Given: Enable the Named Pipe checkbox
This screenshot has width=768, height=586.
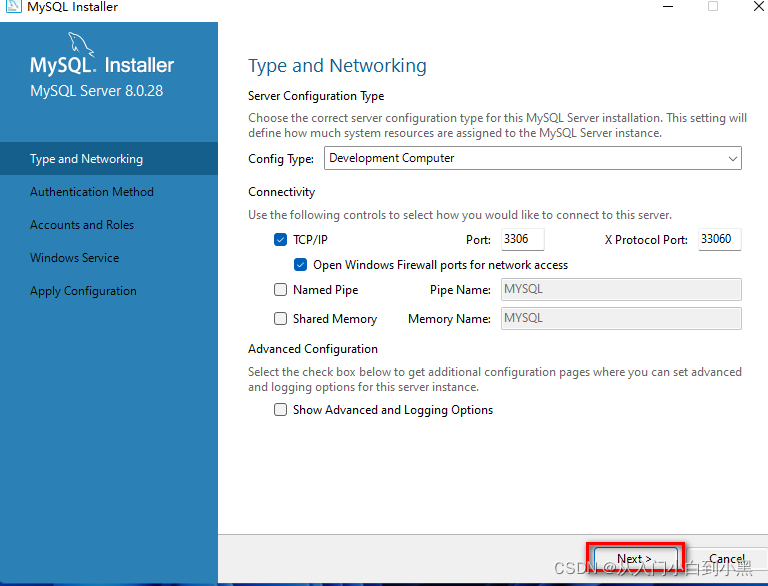Looking at the screenshot, I should pos(280,290).
